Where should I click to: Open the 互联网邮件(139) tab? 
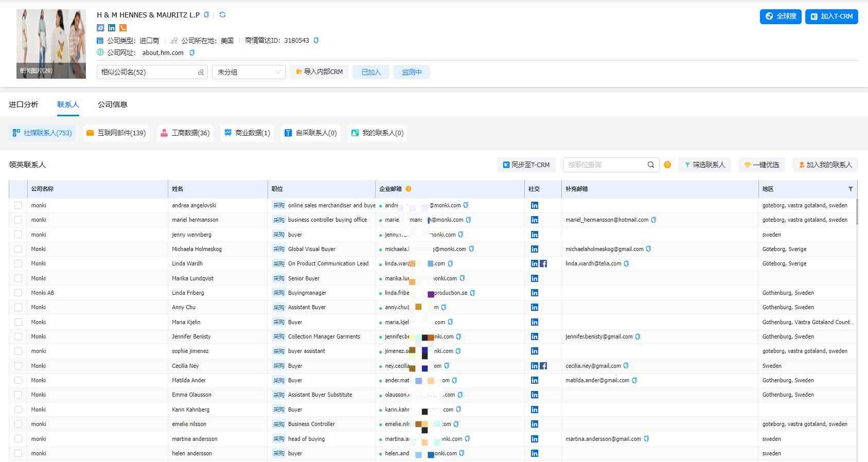(x=116, y=133)
